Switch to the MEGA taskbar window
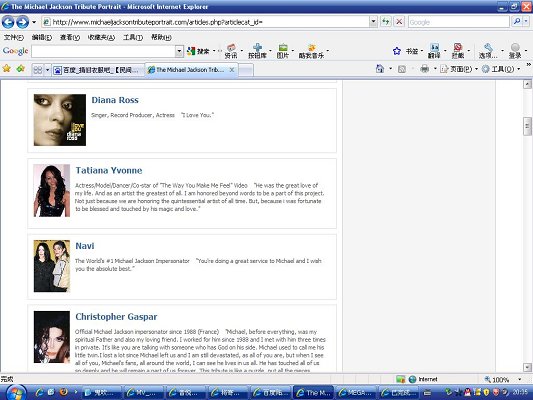This screenshot has height=400, width=533. click(356, 393)
